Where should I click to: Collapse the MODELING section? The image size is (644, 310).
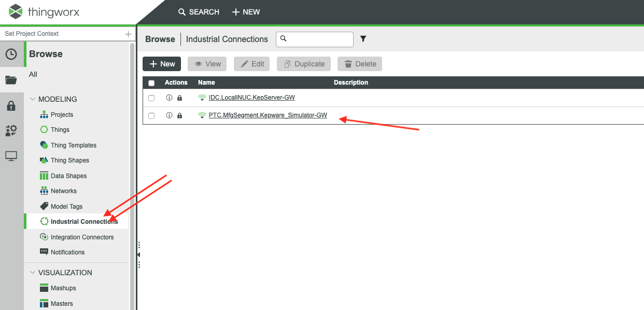tap(33, 99)
